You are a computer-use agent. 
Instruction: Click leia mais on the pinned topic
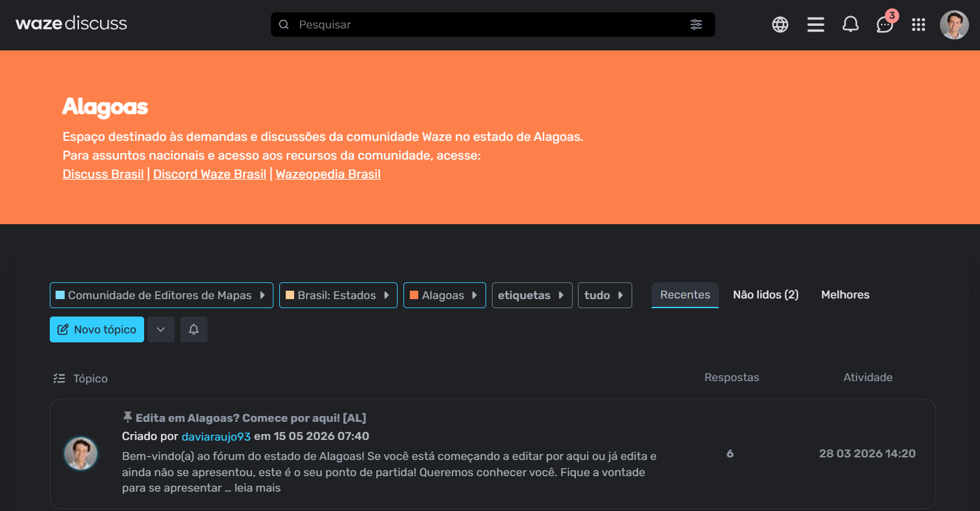257,488
